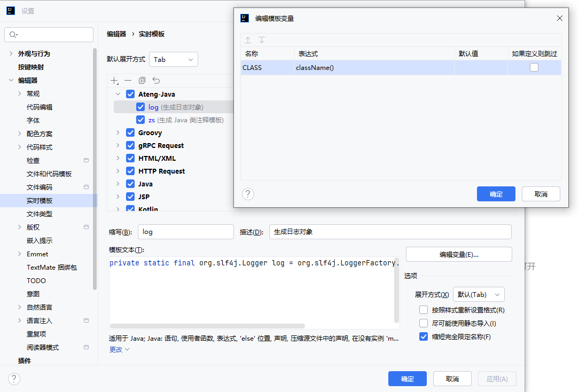Image resolution: width=579 pixels, height=392 pixels.
Task: Click move variable down arrow icon
Action: click(261, 40)
